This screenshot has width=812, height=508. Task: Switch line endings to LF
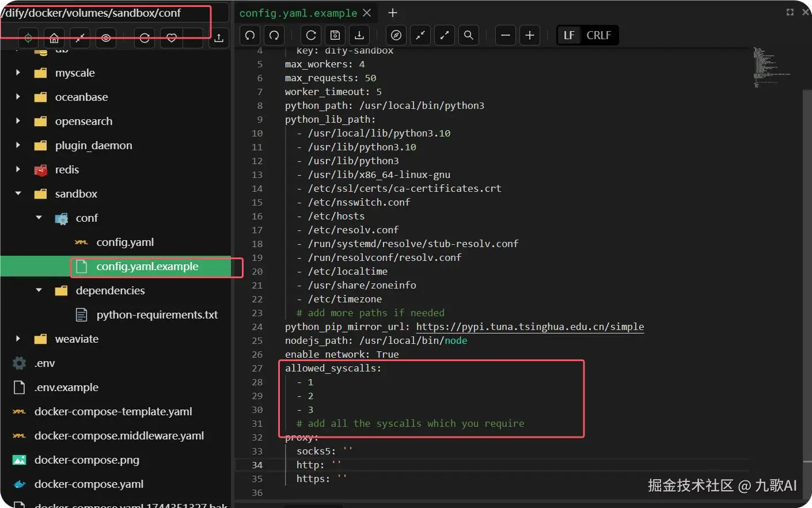point(569,35)
